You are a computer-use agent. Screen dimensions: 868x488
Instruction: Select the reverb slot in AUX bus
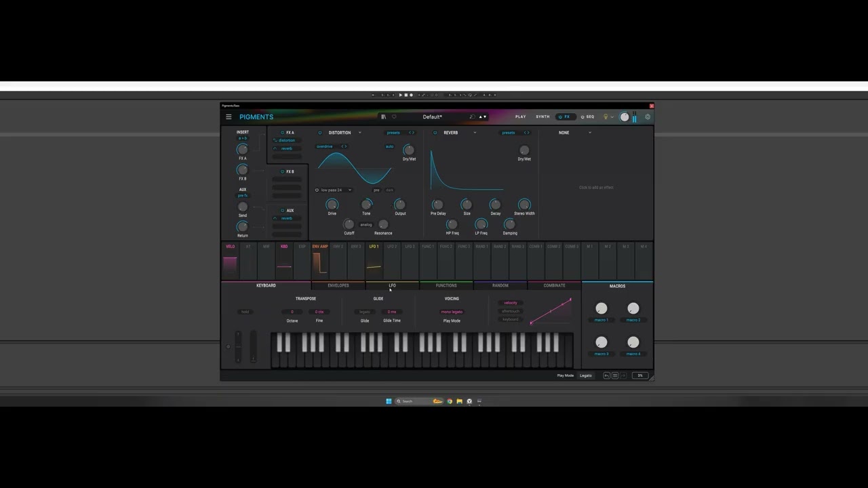coord(287,218)
